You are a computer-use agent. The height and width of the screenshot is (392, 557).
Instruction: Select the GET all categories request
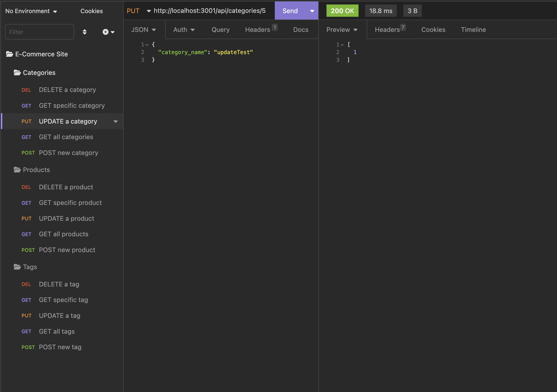(66, 137)
